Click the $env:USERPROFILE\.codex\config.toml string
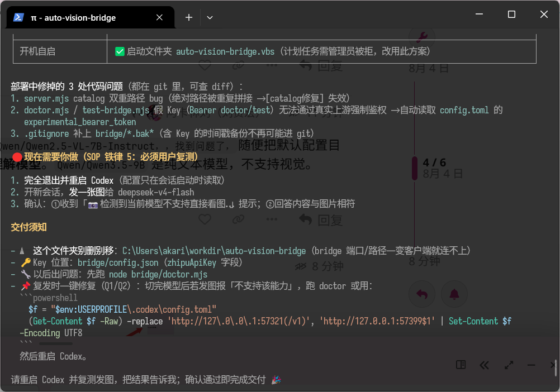 [x=134, y=309]
